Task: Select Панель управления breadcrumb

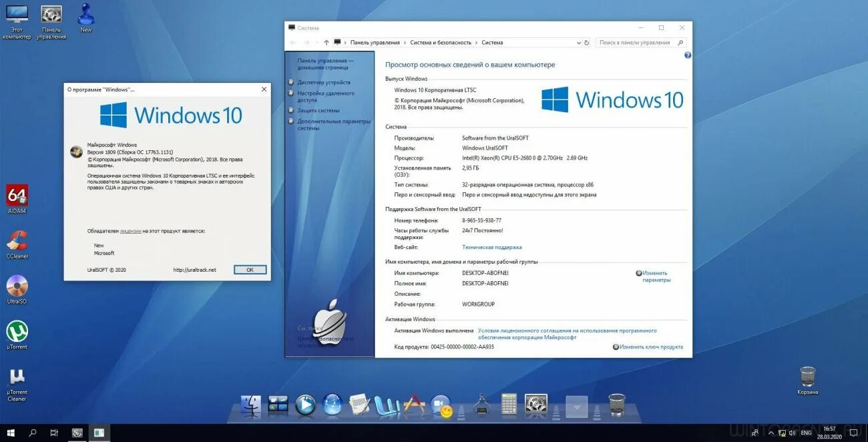Action: coord(375,42)
